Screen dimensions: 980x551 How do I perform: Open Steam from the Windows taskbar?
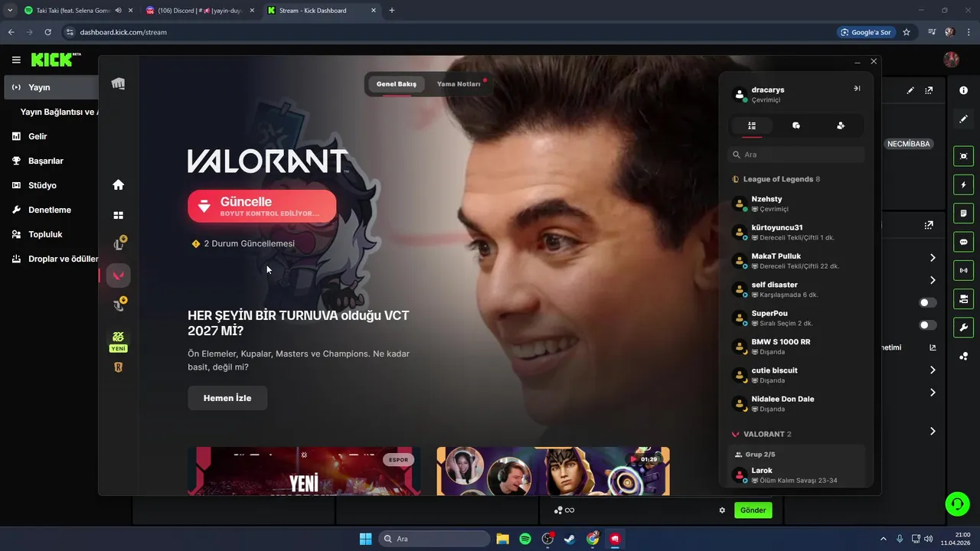pyautogui.click(x=570, y=539)
